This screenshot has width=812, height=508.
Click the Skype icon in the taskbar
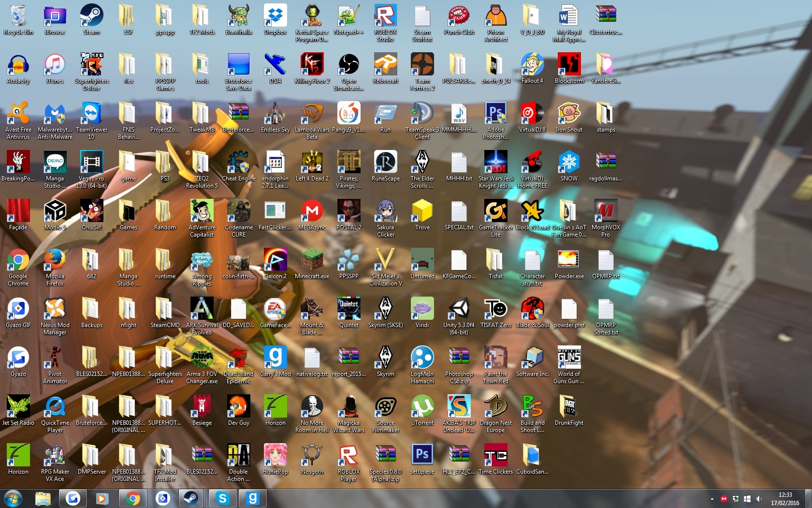(x=222, y=498)
